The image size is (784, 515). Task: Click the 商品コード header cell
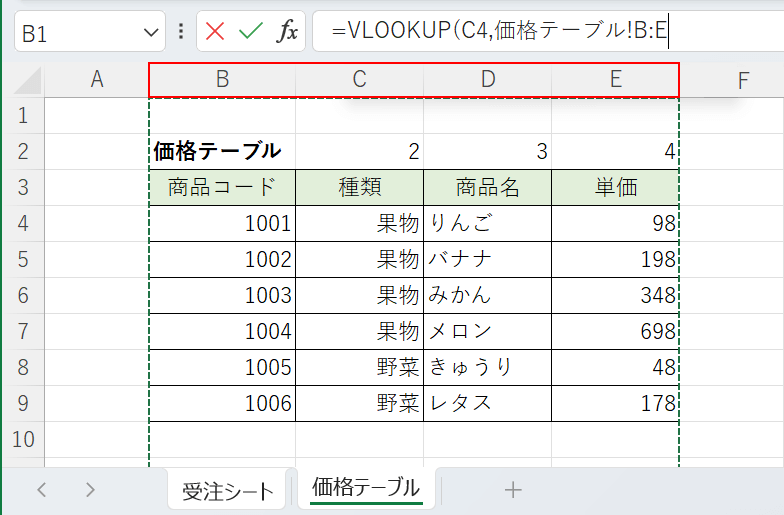pos(222,188)
